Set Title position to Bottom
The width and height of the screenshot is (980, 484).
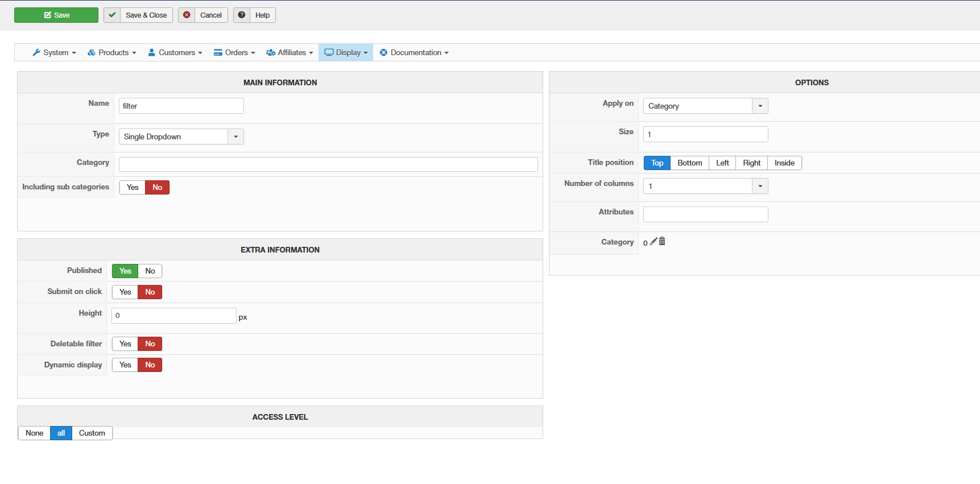coord(689,163)
